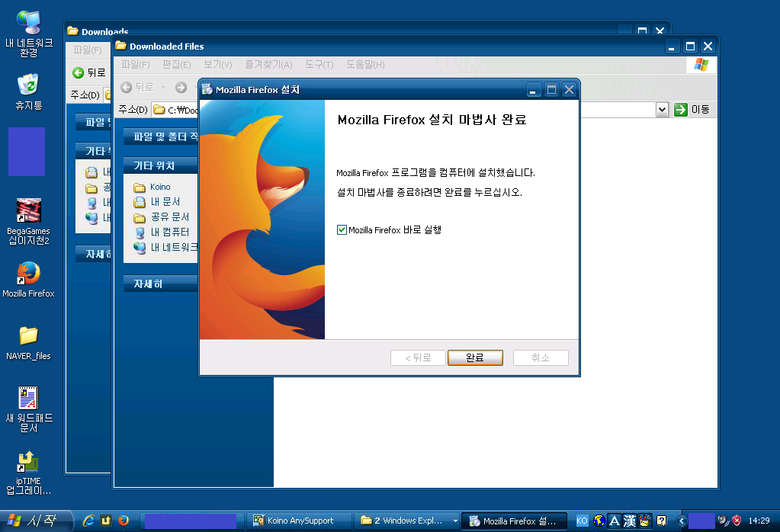780x532 pixels.
Task: Expand 자세히 panel in Downloads window
Action: point(93,254)
